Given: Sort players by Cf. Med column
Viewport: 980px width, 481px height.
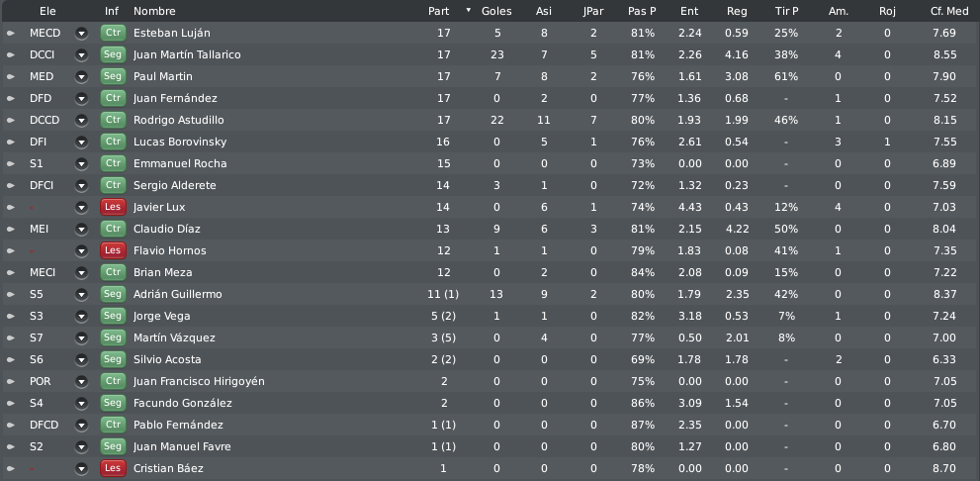Looking at the screenshot, I should tap(949, 11).
